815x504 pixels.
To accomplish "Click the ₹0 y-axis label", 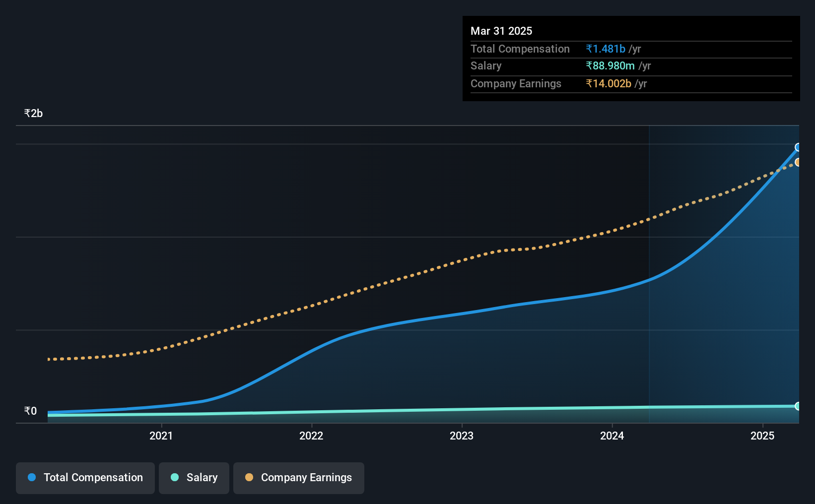I will (30, 411).
